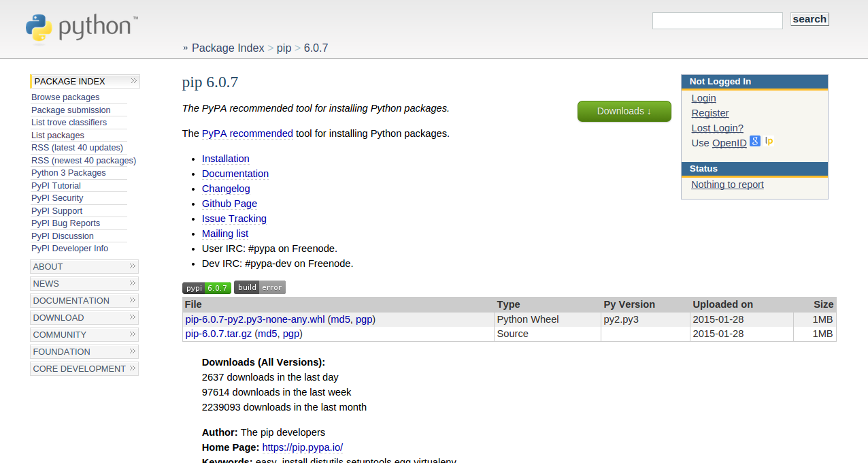Expand the CORE DEVELOPMENT menu section
The image size is (868, 463).
tap(85, 368)
